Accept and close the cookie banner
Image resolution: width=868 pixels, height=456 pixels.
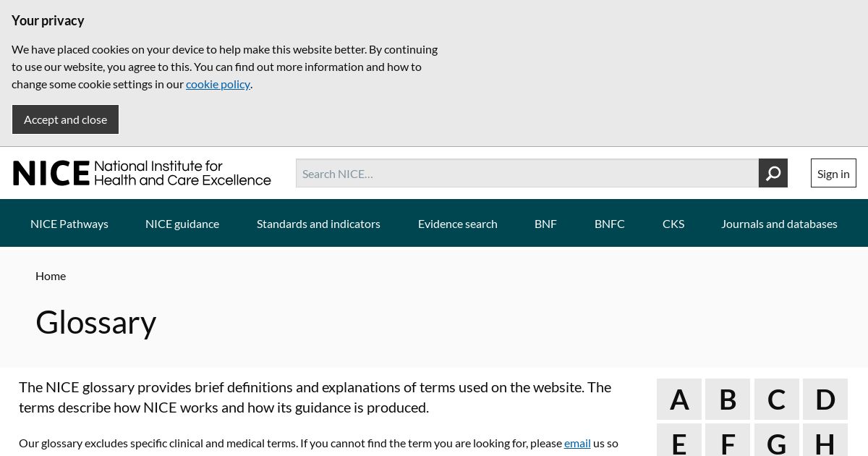coord(65,119)
